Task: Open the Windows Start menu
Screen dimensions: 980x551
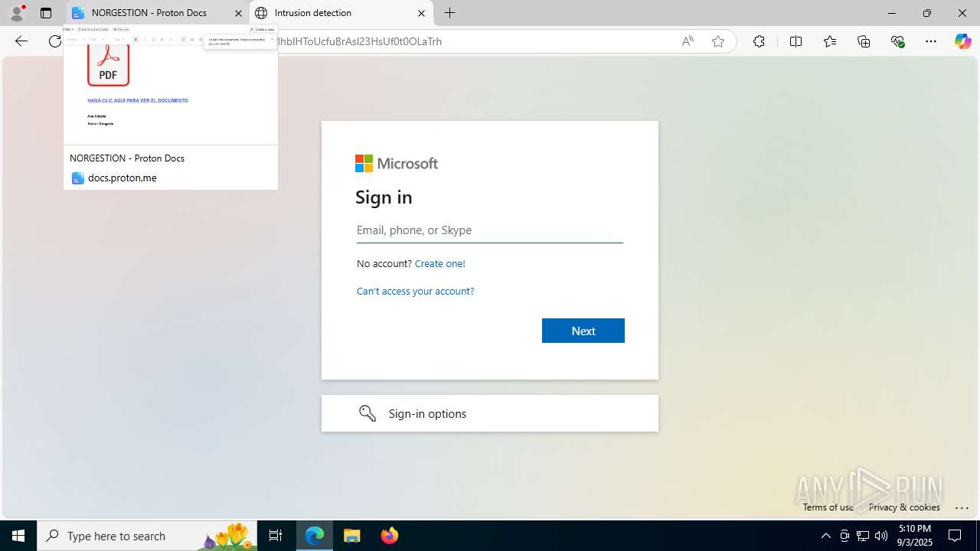Action: click(x=18, y=536)
